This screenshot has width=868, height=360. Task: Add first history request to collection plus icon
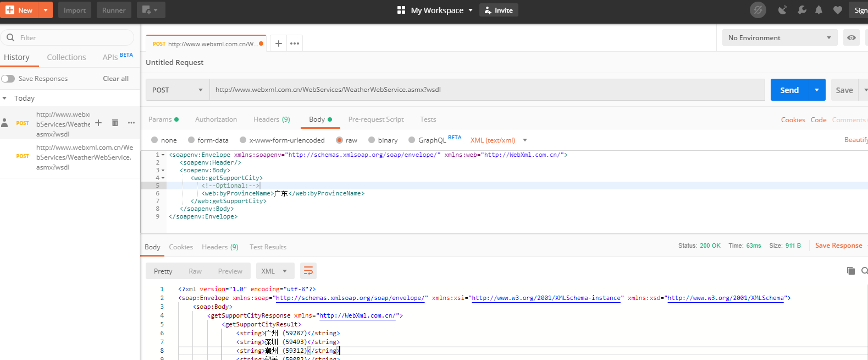(98, 123)
